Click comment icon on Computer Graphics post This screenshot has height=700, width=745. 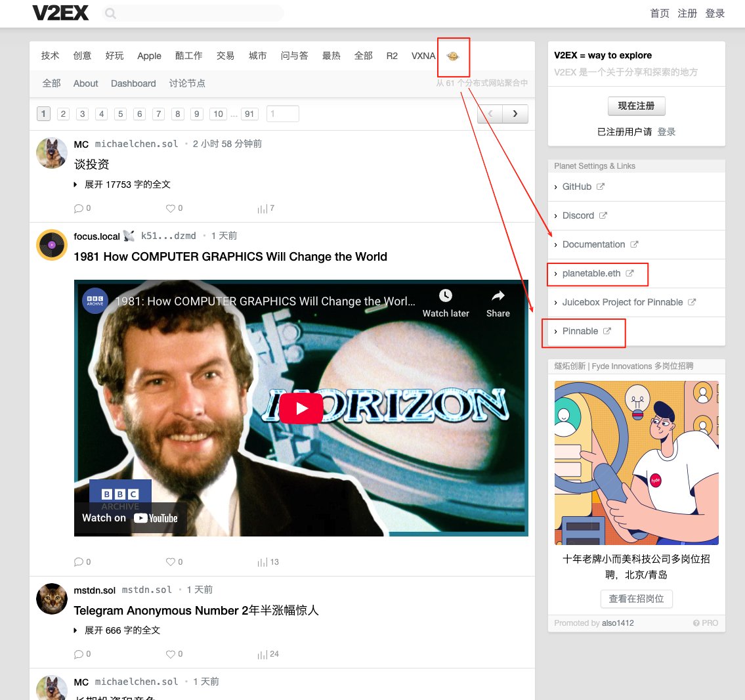(78, 561)
